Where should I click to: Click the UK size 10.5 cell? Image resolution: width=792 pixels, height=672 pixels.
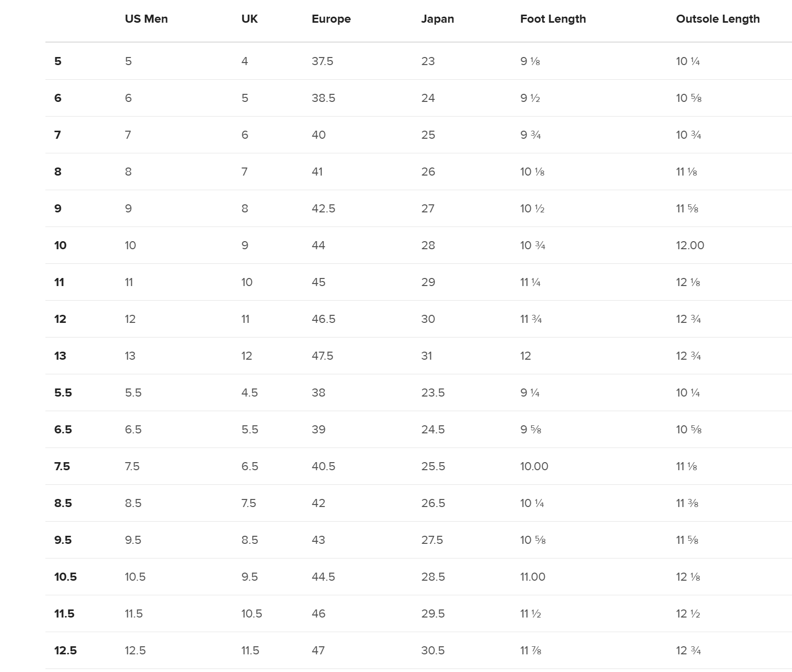[251, 614]
